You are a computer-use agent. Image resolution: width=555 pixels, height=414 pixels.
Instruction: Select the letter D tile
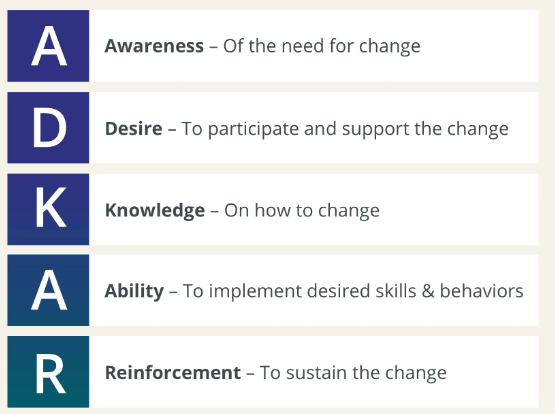tap(48, 128)
